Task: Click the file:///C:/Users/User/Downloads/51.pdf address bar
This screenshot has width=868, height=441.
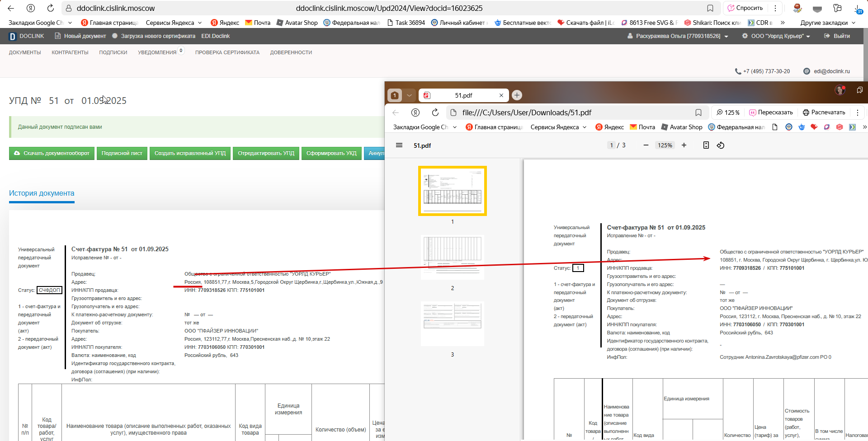Action: pos(527,113)
